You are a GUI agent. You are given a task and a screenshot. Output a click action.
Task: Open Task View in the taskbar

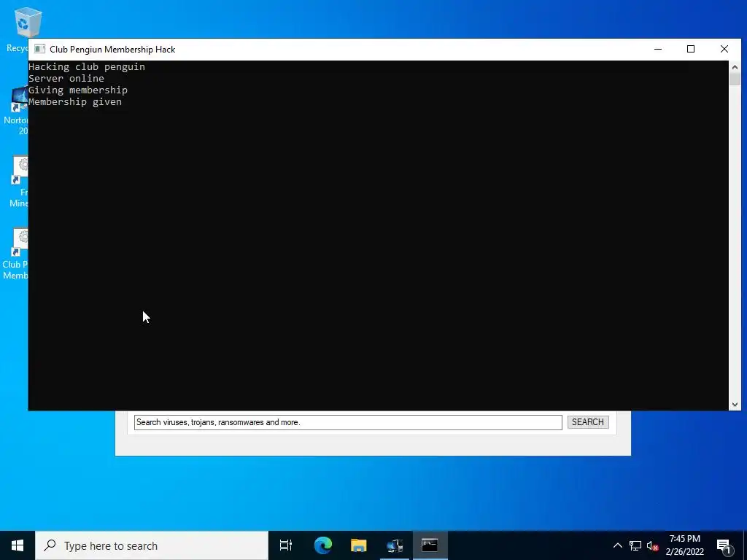286,545
